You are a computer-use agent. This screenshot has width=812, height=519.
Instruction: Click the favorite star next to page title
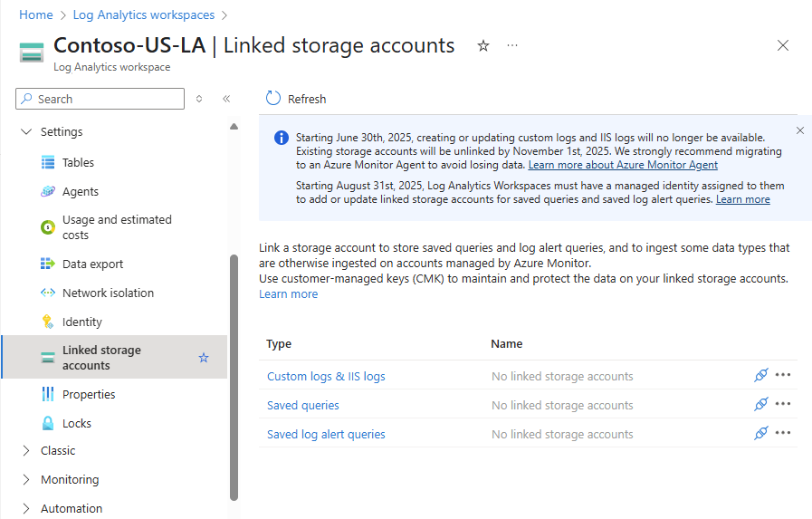coord(483,45)
